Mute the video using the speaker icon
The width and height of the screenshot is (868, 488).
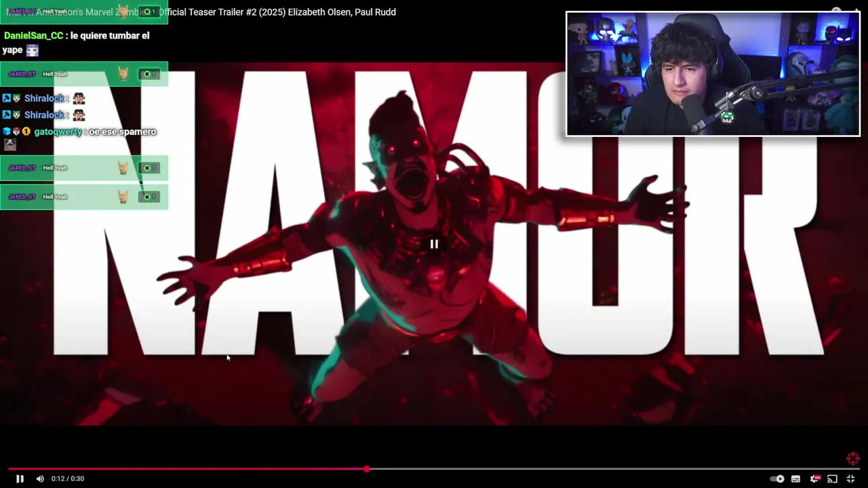pos(40,479)
